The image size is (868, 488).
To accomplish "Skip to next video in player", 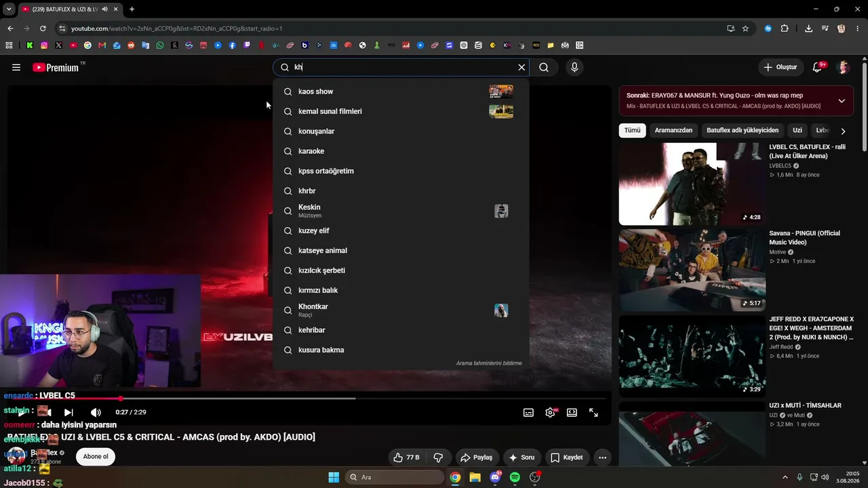I will pos(68,412).
